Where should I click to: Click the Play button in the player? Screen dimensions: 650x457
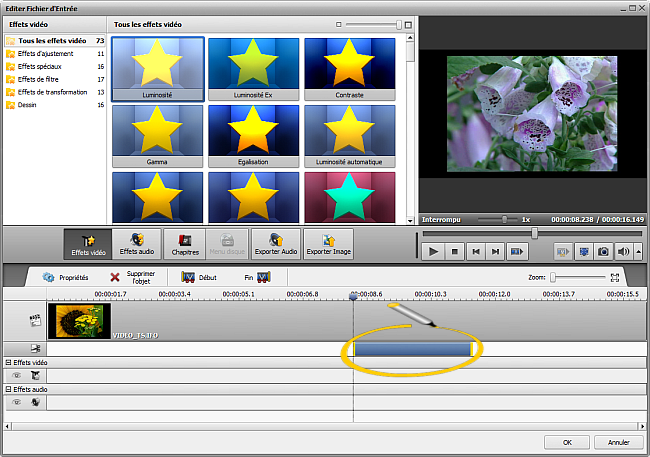coord(434,252)
